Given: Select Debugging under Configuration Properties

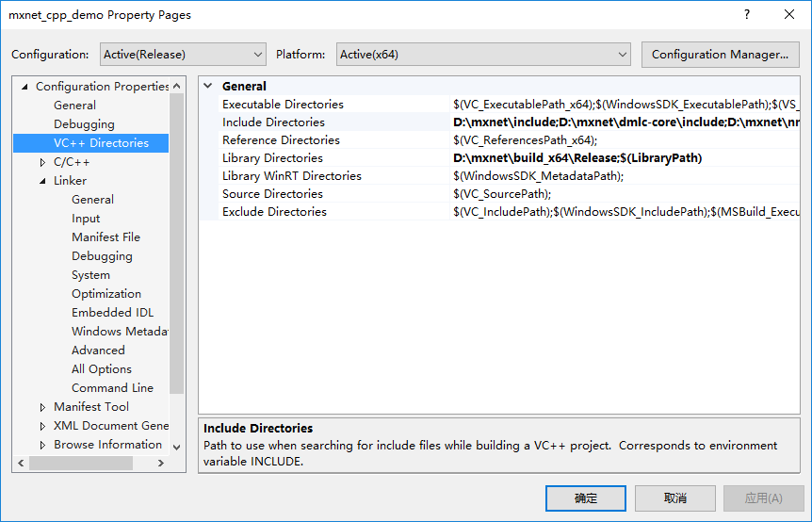Looking at the screenshot, I should [x=84, y=124].
